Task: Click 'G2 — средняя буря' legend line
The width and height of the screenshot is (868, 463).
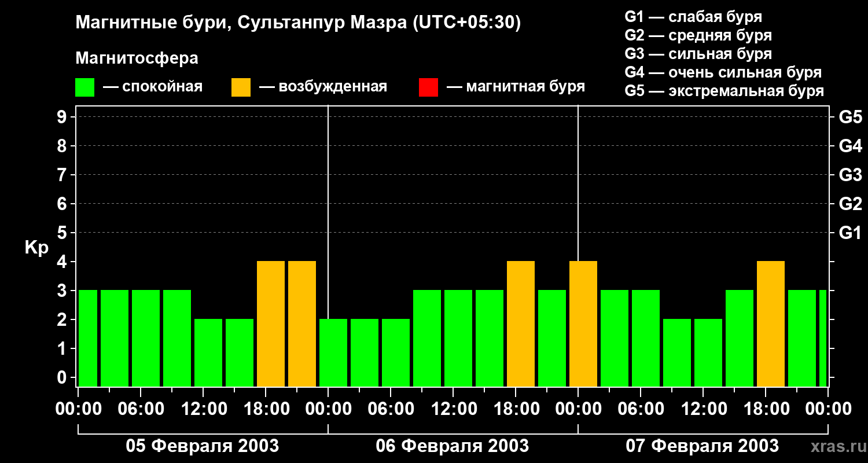Action: point(698,35)
